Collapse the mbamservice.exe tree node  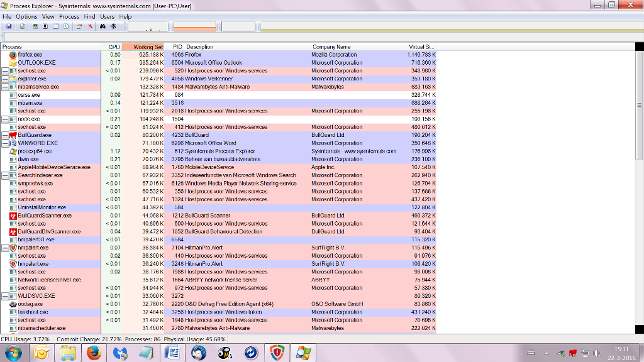coord(5,87)
